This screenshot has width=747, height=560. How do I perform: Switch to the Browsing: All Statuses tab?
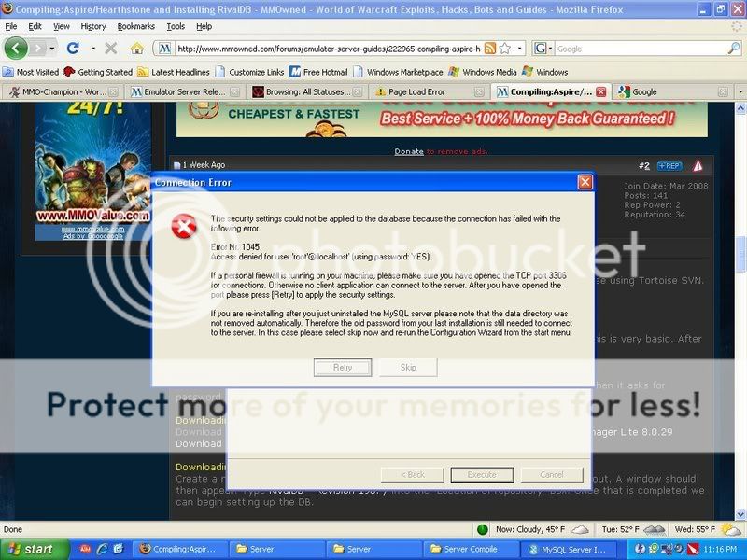coord(307,91)
